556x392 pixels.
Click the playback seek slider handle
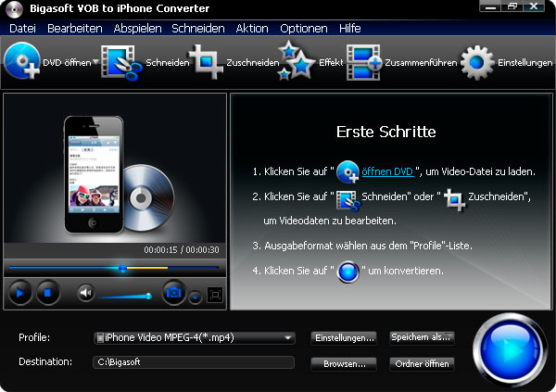[x=122, y=268]
